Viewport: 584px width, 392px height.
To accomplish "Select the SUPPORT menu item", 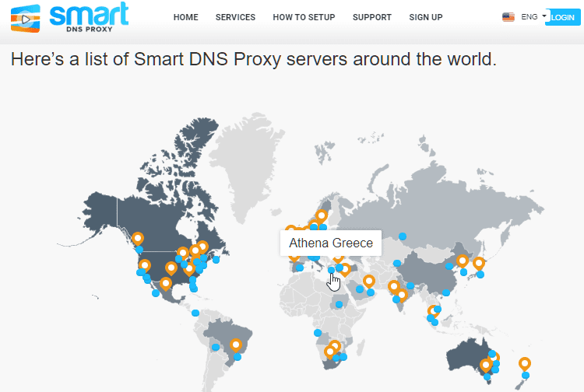I will pyautogui.click(x=371, y=17).
